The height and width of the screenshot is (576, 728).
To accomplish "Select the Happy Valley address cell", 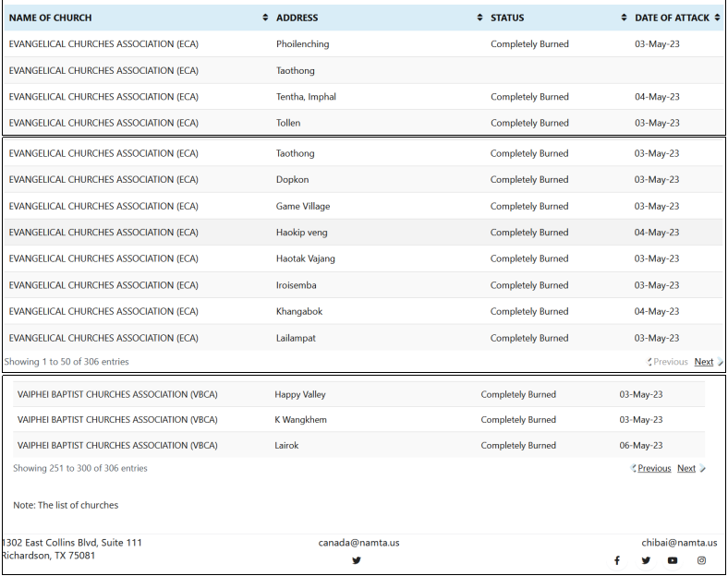I will (300, 395).
